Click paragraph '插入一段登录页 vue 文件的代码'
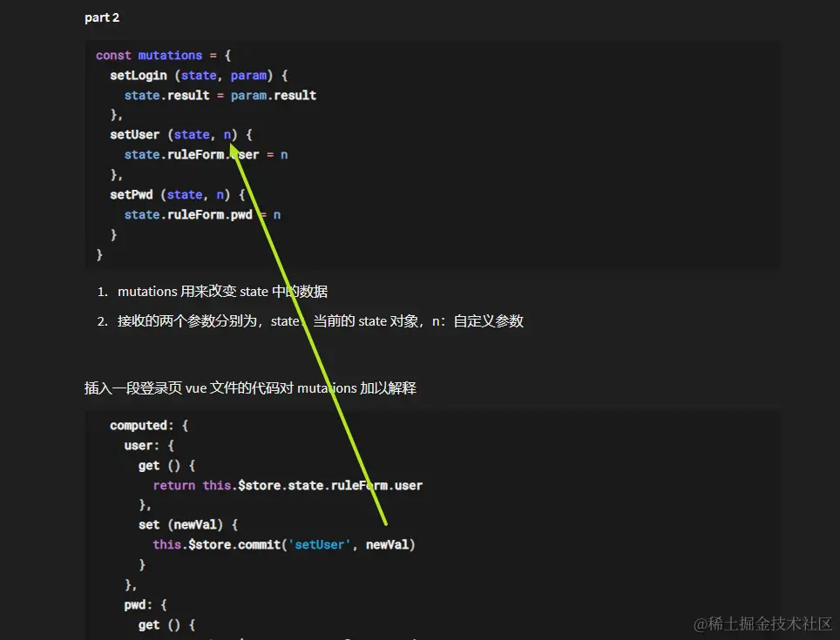The width and height of the screenshot is (840, 640). click(x=250, y=388)
